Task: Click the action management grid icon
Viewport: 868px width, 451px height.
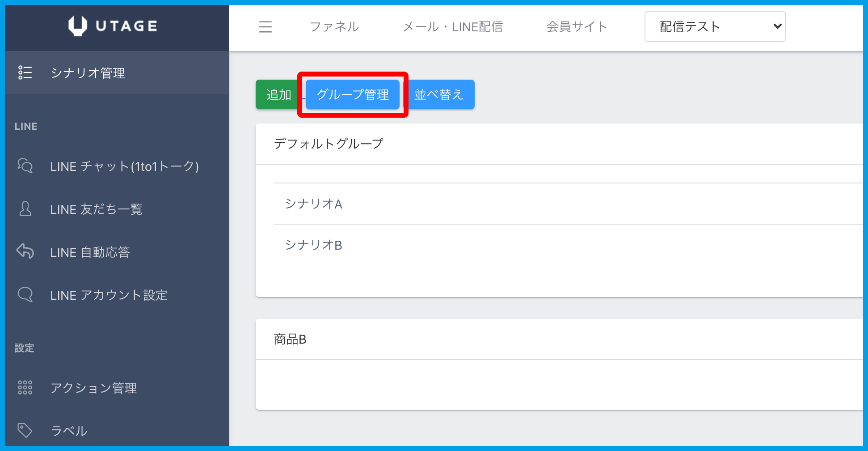Action: coord(25,387)
